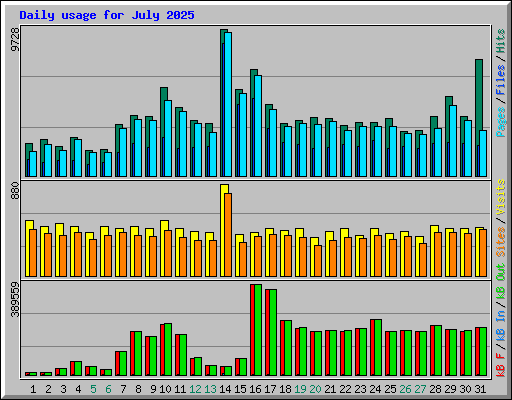Select day 8 on the x-axis

[138, 389]
